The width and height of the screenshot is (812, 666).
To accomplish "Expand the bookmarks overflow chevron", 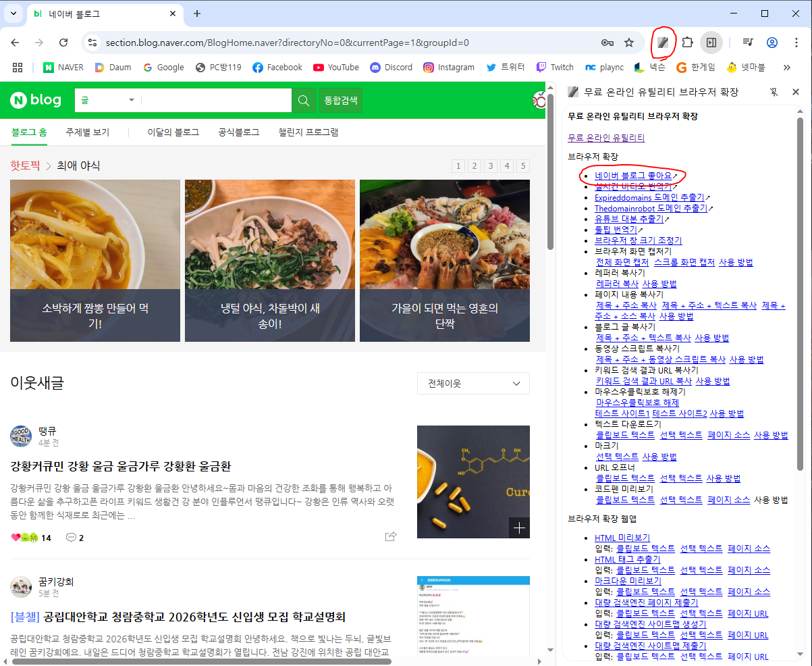I will [786, 68].
